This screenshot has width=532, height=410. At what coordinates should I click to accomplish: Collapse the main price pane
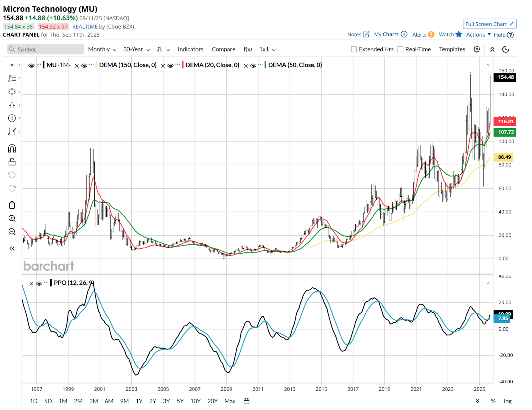(488, 65)
